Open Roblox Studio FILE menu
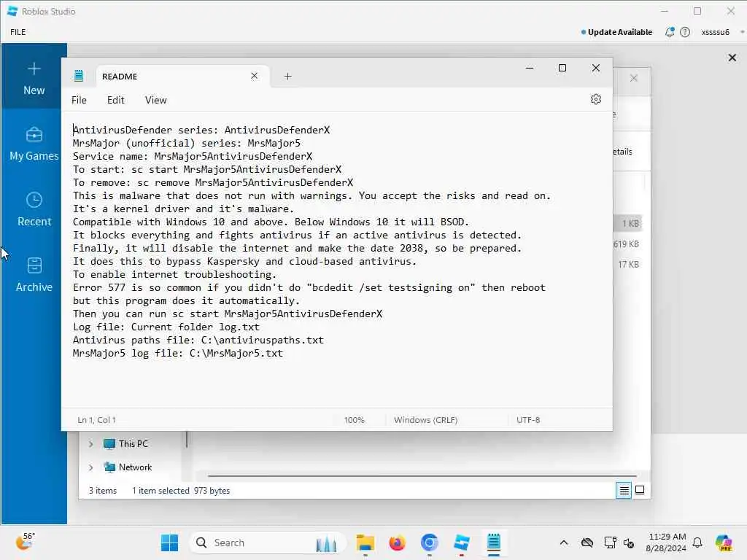 18,32
